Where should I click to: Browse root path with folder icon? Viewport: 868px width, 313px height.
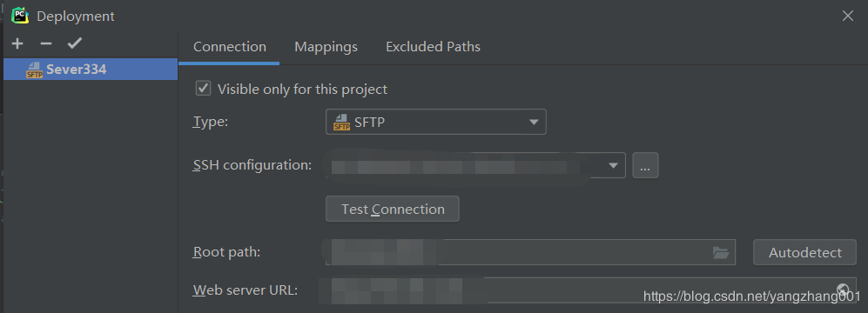721,253
